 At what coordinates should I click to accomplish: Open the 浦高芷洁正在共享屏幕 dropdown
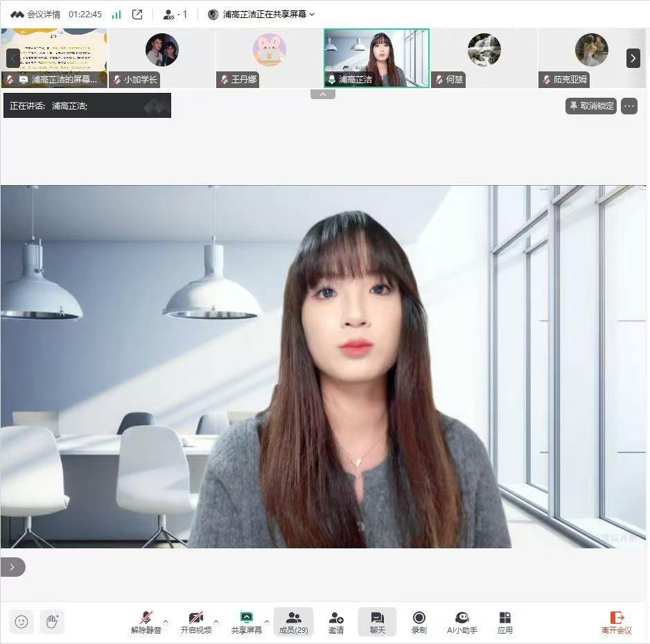point(262,14)
